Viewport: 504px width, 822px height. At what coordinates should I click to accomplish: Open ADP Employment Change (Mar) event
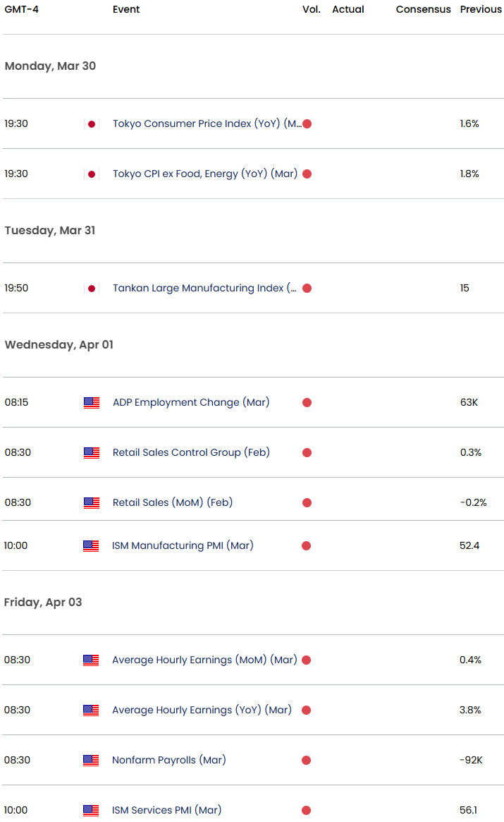coord(191,402)
